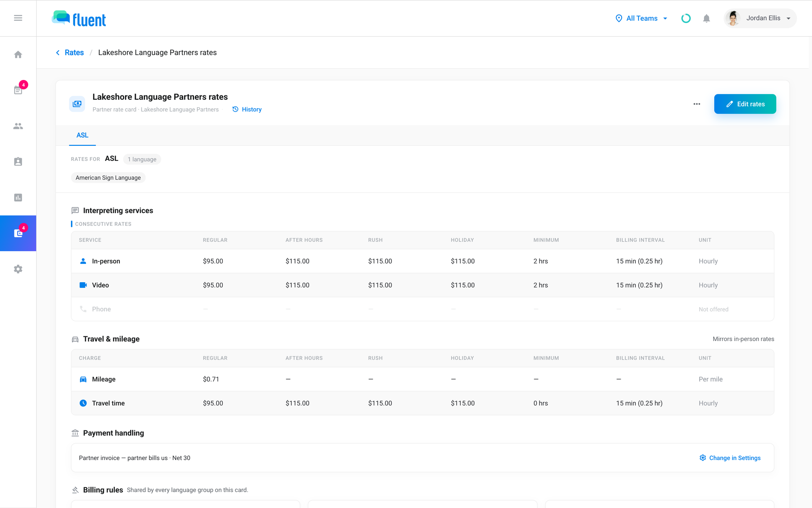Click the Travel time minimum 0 hrs

[x=541, y=403]
